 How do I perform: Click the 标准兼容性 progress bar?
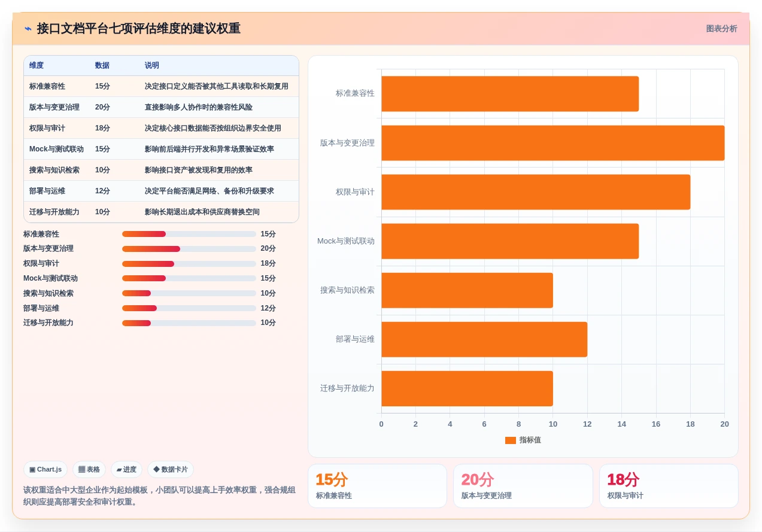(x=189, y=234)
